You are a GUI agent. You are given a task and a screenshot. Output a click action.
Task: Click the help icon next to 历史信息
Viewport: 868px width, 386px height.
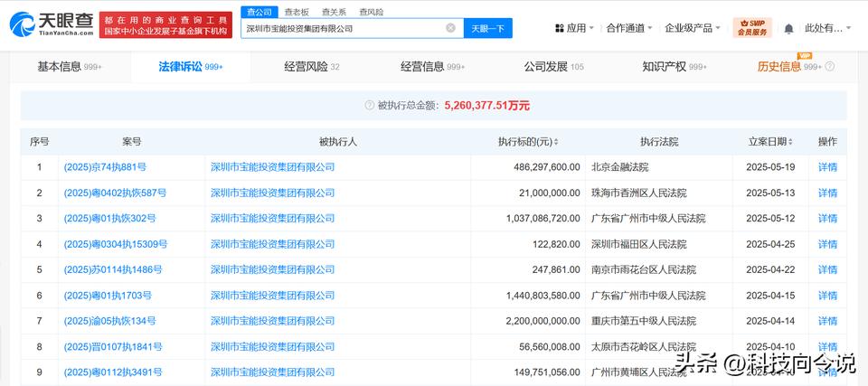coord(829,67)
